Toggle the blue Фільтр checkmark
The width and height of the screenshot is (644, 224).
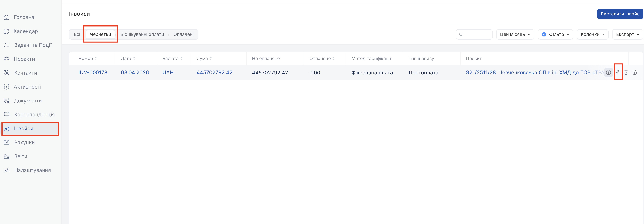point(544,34)
